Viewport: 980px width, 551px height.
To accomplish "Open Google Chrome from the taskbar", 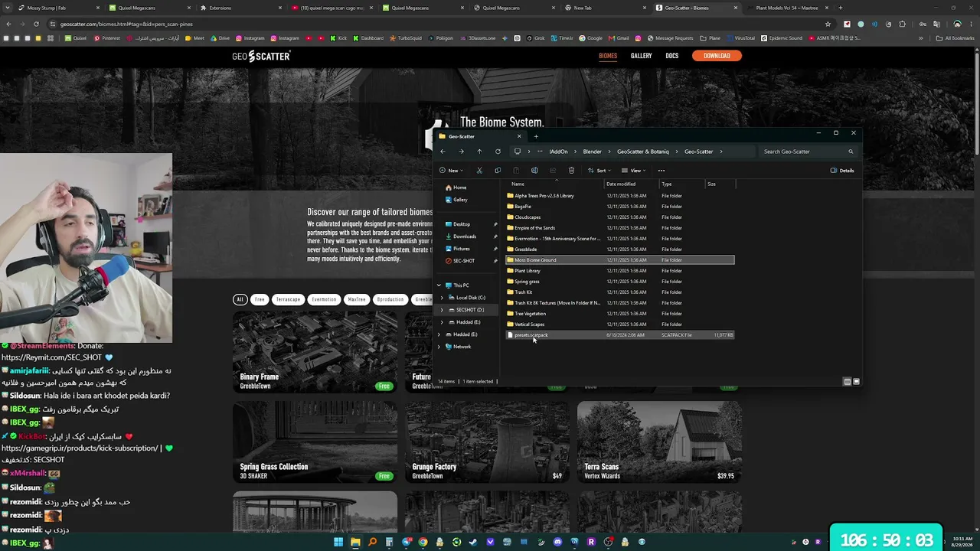I will 423,542.
